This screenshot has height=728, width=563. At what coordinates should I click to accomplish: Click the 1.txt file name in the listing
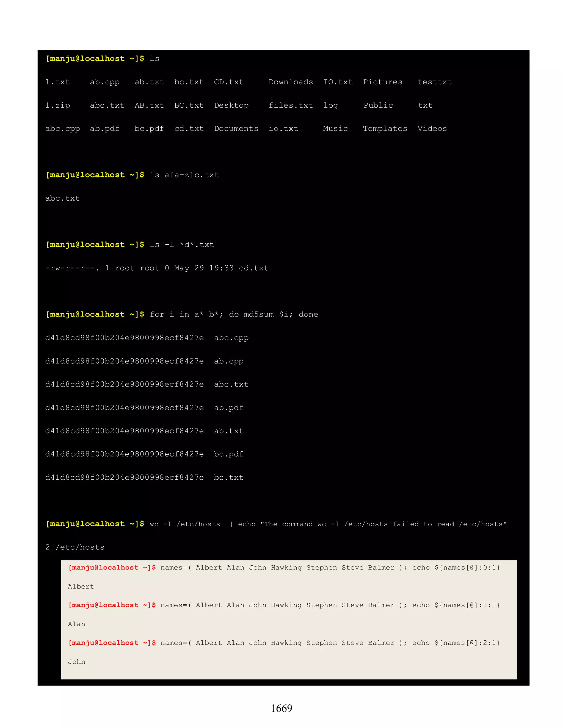(x=58, y=82)
